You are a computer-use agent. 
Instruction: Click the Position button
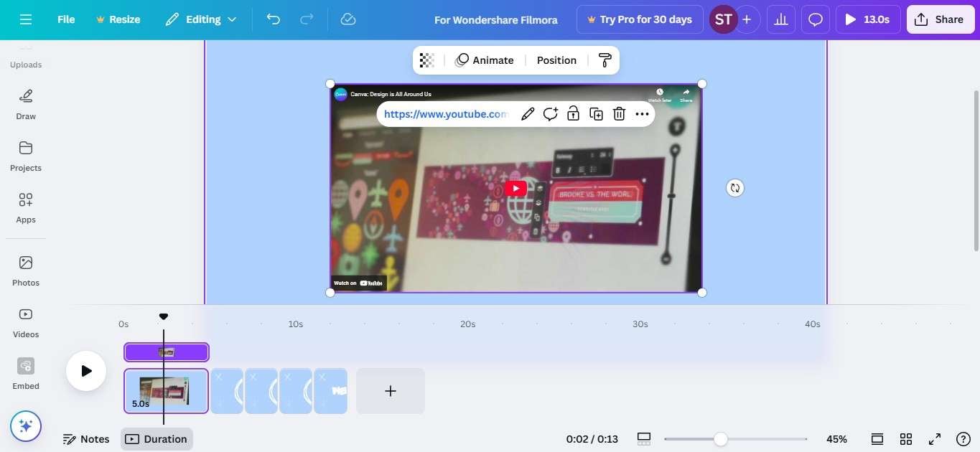(x=556, y=60)
